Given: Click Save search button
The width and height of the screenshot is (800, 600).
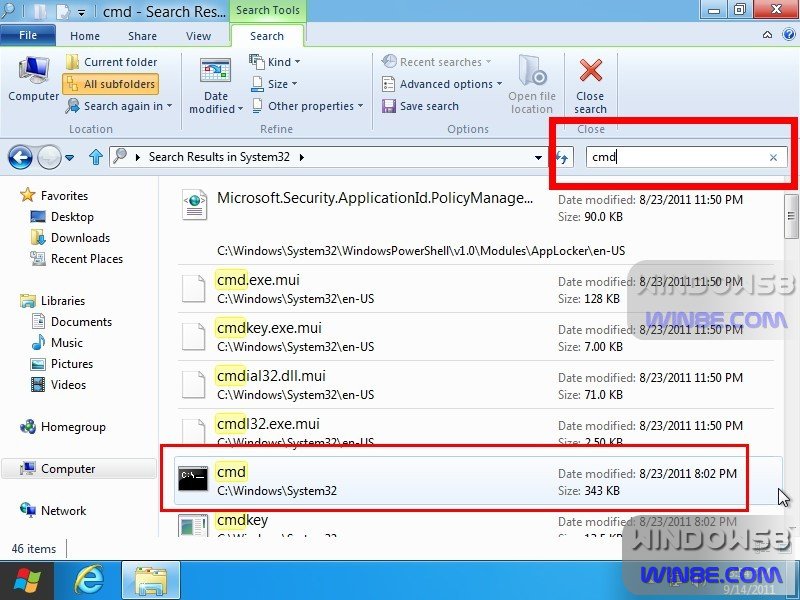Looking at the screenshot, I should tap(420, 106).
